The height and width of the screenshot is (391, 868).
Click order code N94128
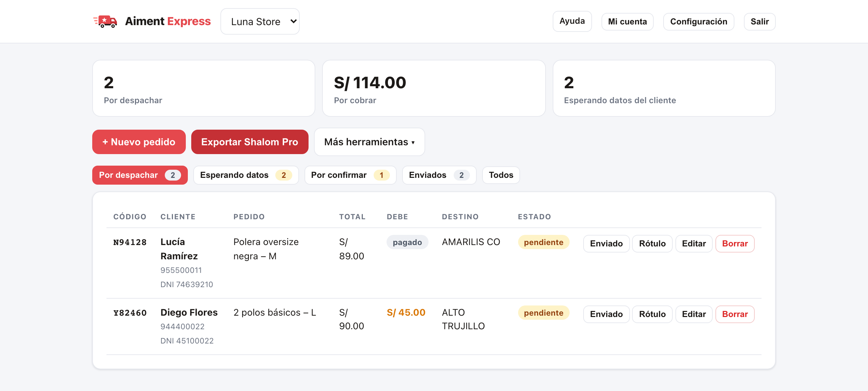130,242
